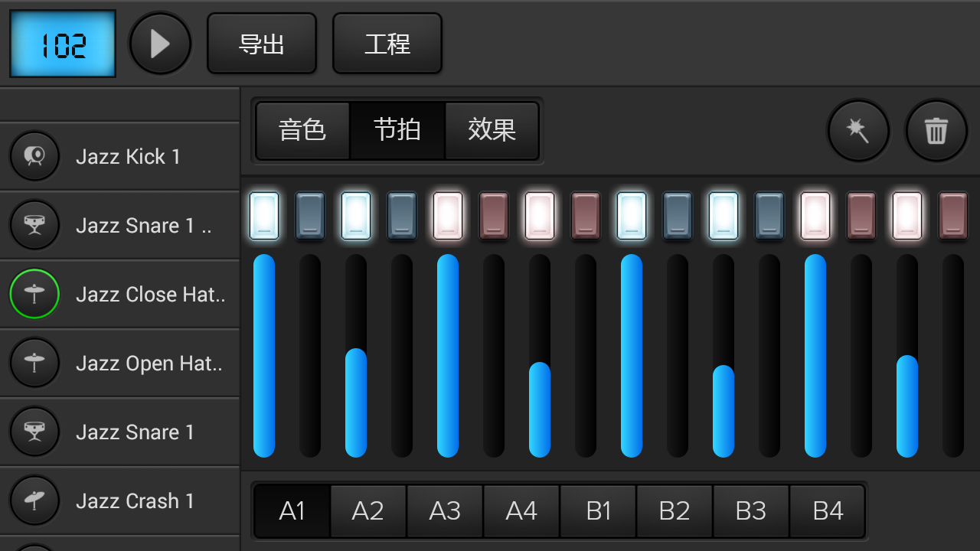Select pattern A1

(x=292, y=510)
